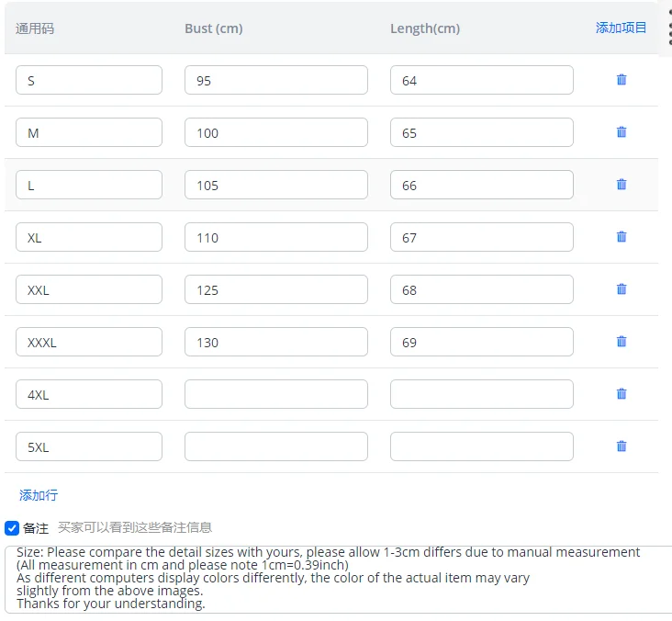This screenshot has width=672, height=621.
Task: Delete the XXL size row
Action: 622,289
